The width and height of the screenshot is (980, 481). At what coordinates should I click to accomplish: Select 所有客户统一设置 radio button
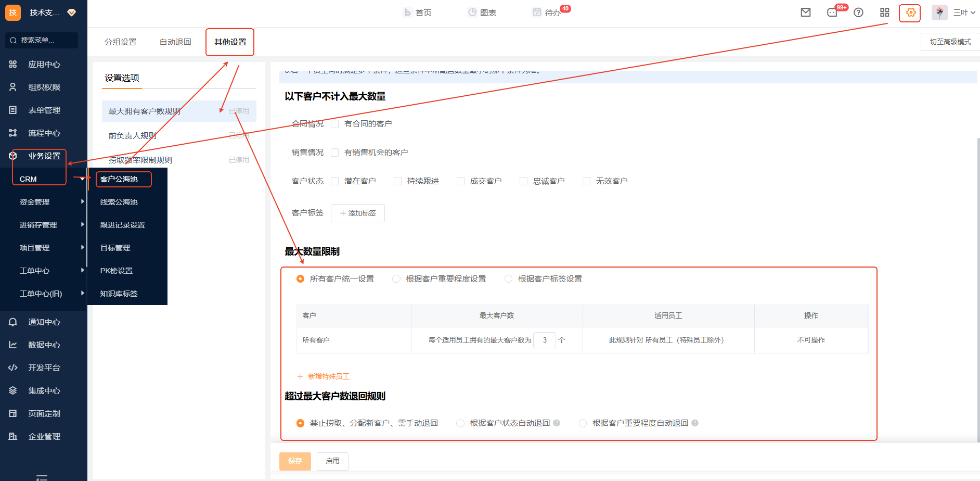coord(300,279)
